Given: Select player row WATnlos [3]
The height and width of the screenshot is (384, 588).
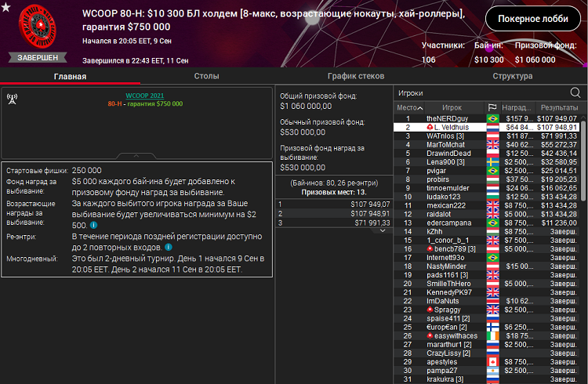Looking at the screenshot, I should 487,136.
